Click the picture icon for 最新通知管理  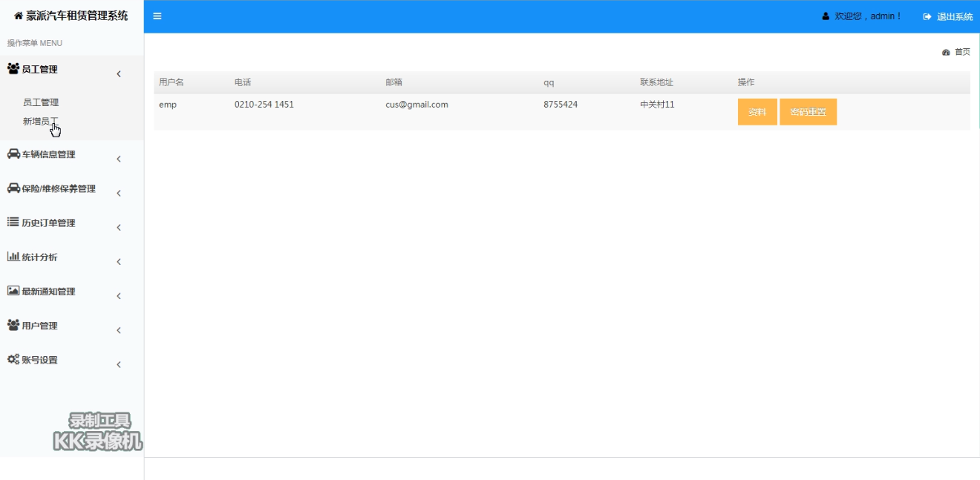point(13,291)
